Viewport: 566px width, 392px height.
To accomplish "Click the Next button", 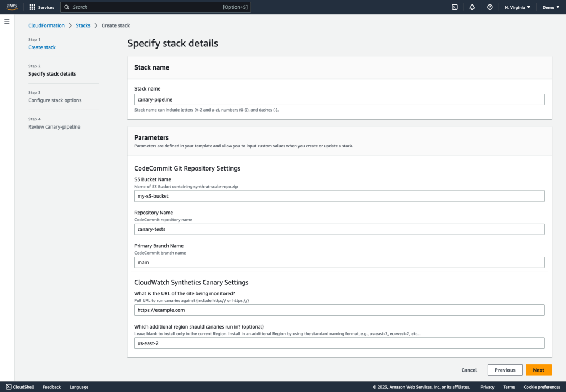I will [538, 370].
